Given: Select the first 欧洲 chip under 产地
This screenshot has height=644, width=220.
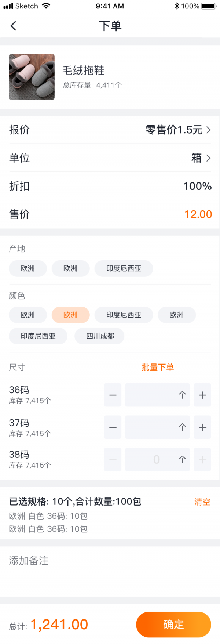Looking at the screenshot, I should click(27, 268).
